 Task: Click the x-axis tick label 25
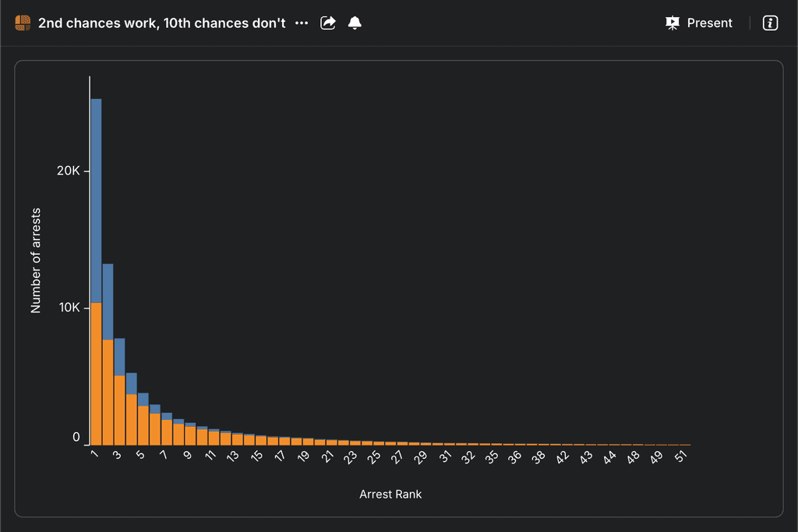(374, 457)
